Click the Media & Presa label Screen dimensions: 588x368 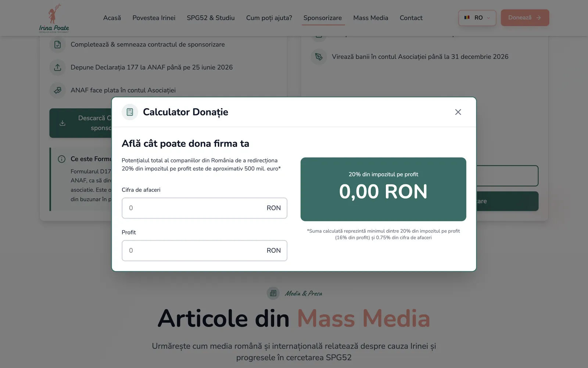tap(304, 293)
